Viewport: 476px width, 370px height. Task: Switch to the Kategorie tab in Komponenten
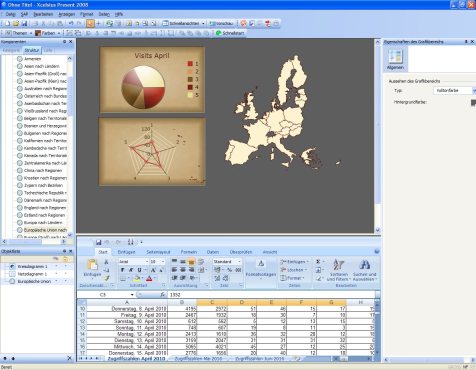11,50
